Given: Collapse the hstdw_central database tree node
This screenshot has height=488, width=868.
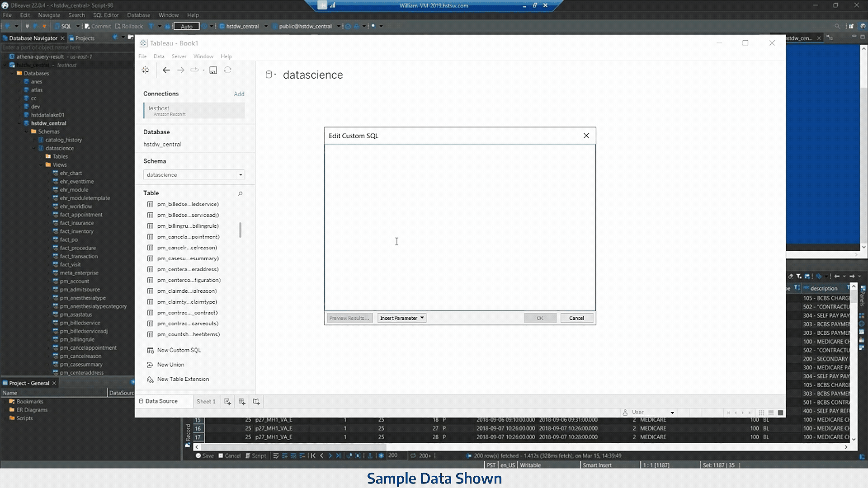Looking at the screenshot, I should click(20, 123).
